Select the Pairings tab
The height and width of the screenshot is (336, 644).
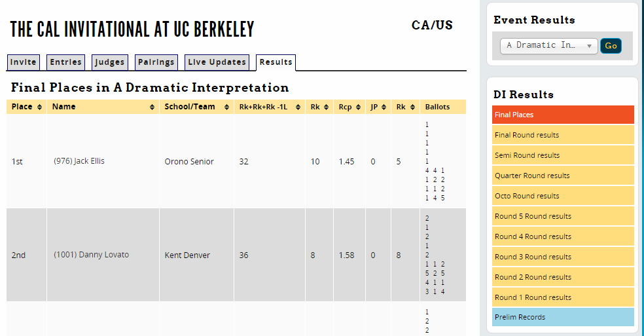tap(156, 62)
